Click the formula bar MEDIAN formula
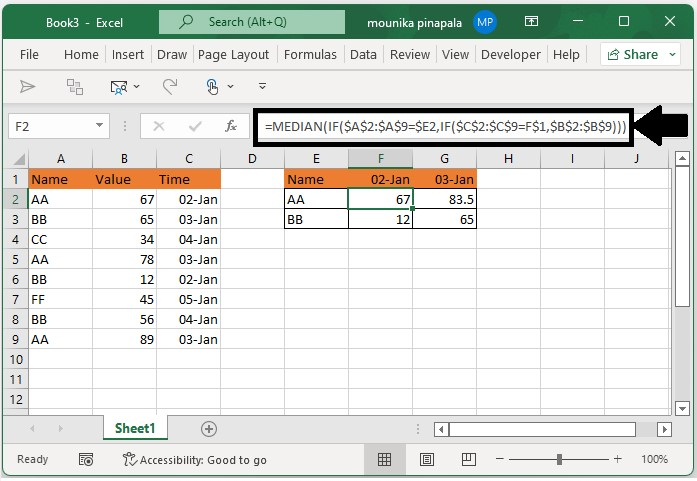This screenshot has height=481, width=697. pyautogui.click(x=445, y=127)
